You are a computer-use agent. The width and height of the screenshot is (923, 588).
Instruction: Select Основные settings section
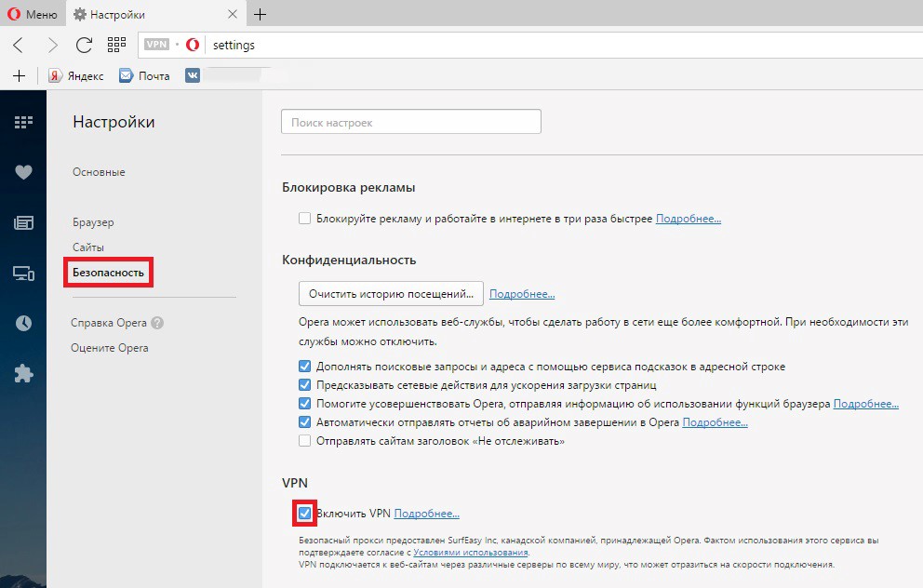pos(99,172)
